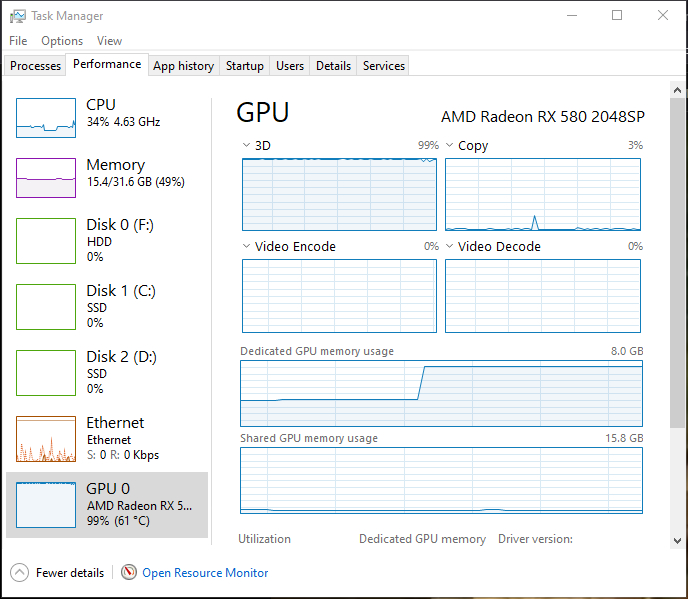
Task: Open the Options menu
Action: click(62, 41)
